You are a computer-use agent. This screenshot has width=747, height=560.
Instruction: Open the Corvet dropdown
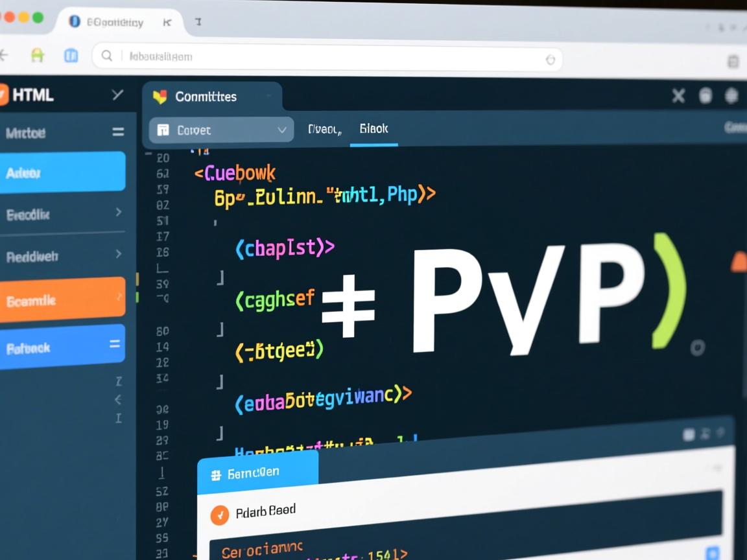221,130
